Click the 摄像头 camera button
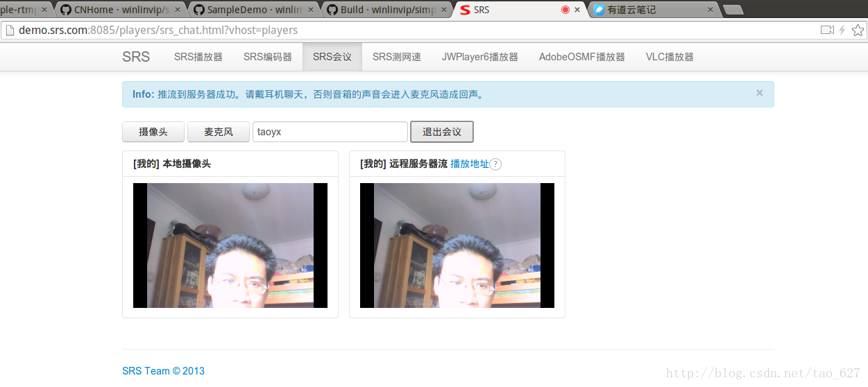 pos(153,132)
